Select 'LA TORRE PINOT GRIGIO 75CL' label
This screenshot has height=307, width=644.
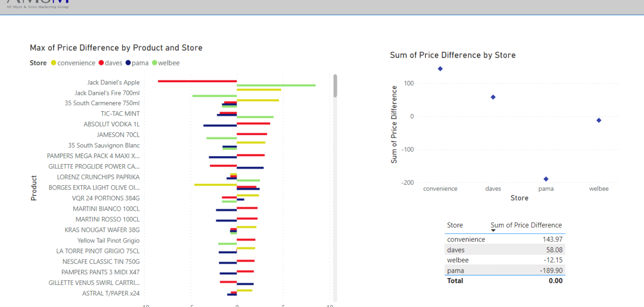[98, 251]
